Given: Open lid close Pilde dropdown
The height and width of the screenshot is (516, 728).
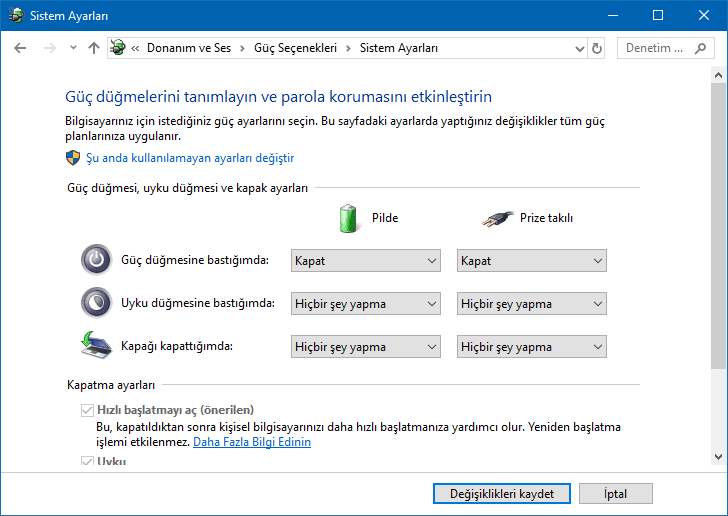Looking at the screenshot, I should click(x=366, y=347).
